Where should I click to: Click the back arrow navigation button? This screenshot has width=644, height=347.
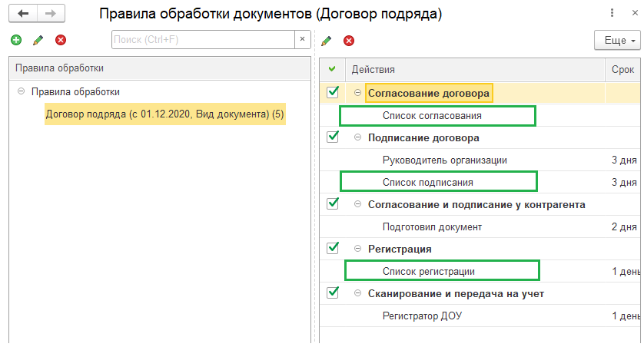[x=24, y=14]
